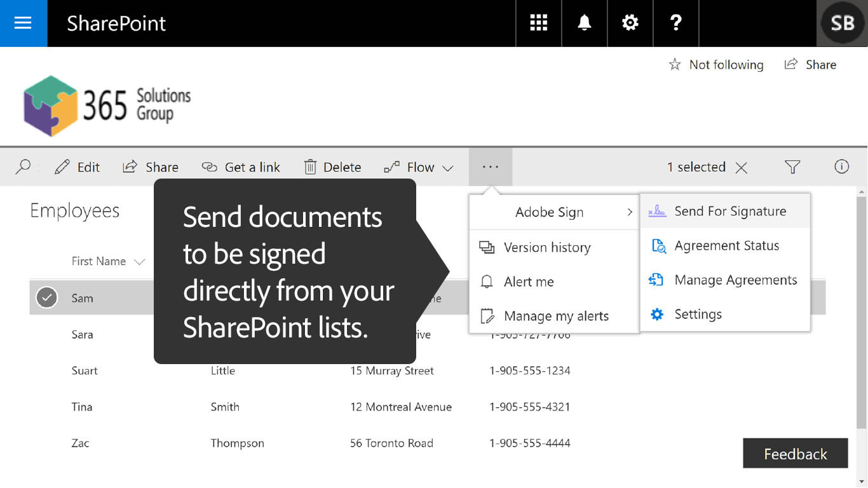Click phone 1-905-555-4444

[530, 443]
